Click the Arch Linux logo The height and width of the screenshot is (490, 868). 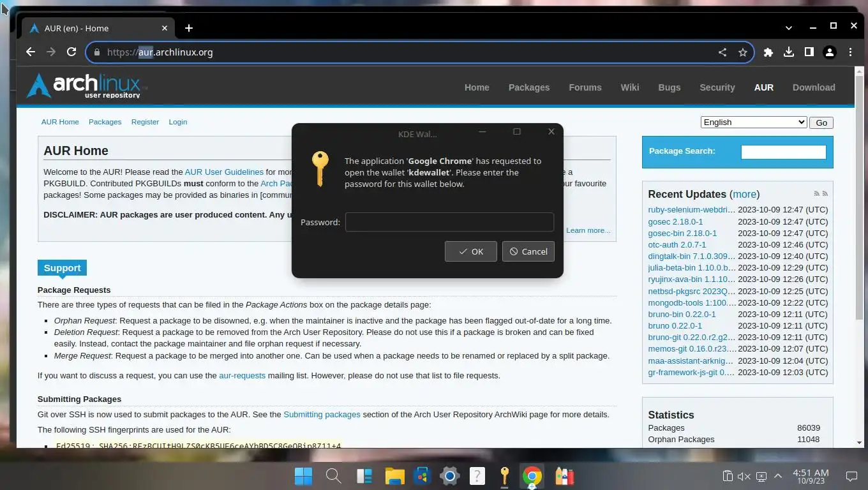click(86, 85)
